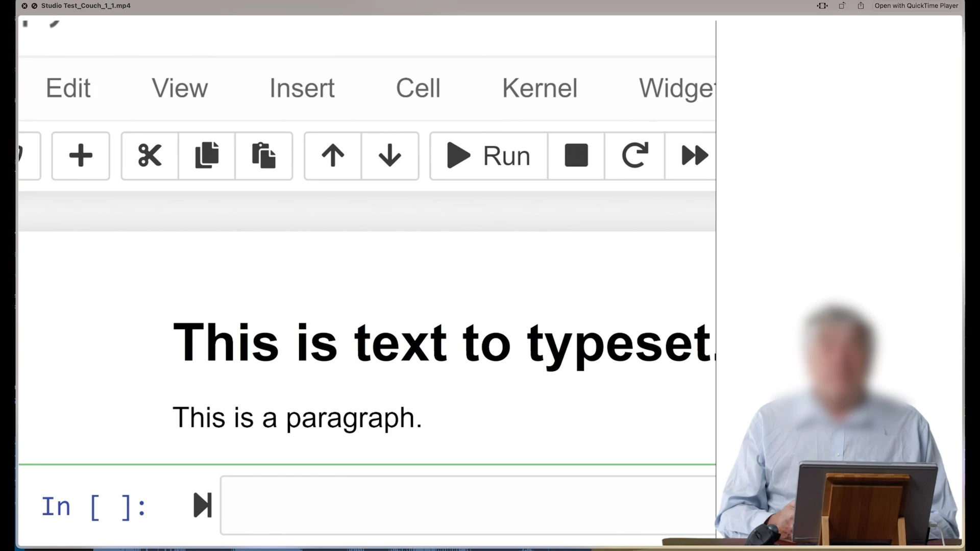
Task: Restart the kernel using the circular arrow
Action: (x=634, y=156)
